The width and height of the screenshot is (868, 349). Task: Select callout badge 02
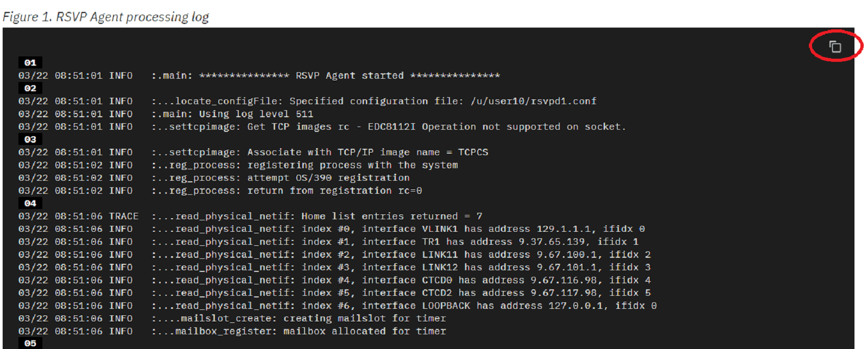point(31,88)
